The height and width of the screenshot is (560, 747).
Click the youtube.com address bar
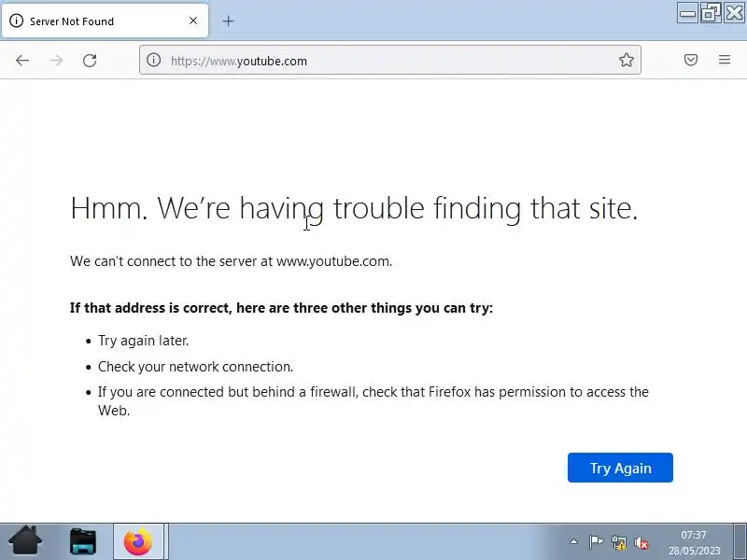pyautogui.click(x=389, y=60)
